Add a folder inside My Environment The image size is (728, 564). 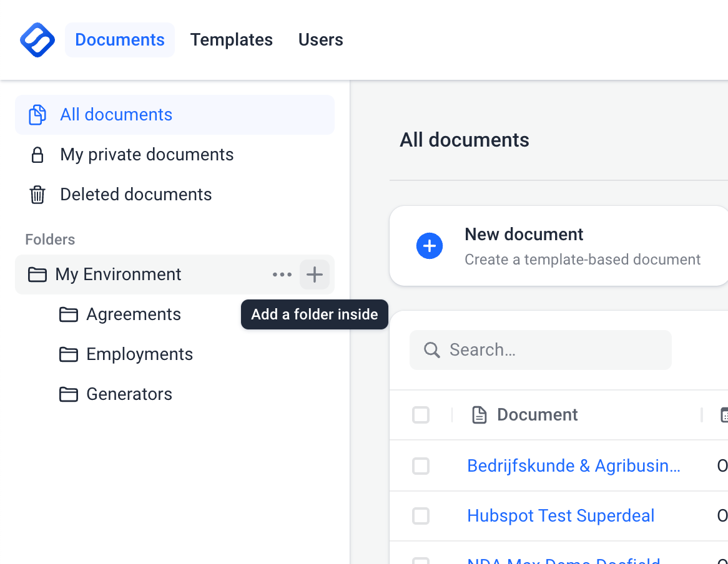(314, 275)
